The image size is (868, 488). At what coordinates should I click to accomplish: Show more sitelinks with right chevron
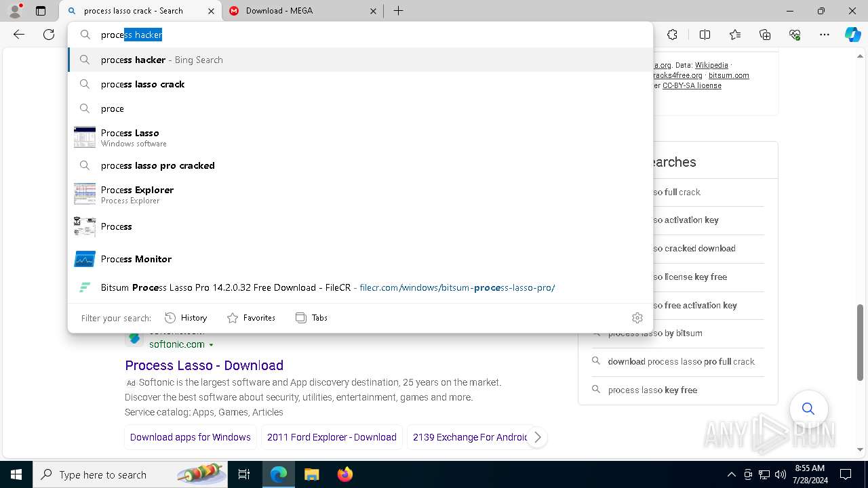coord(538,437)
